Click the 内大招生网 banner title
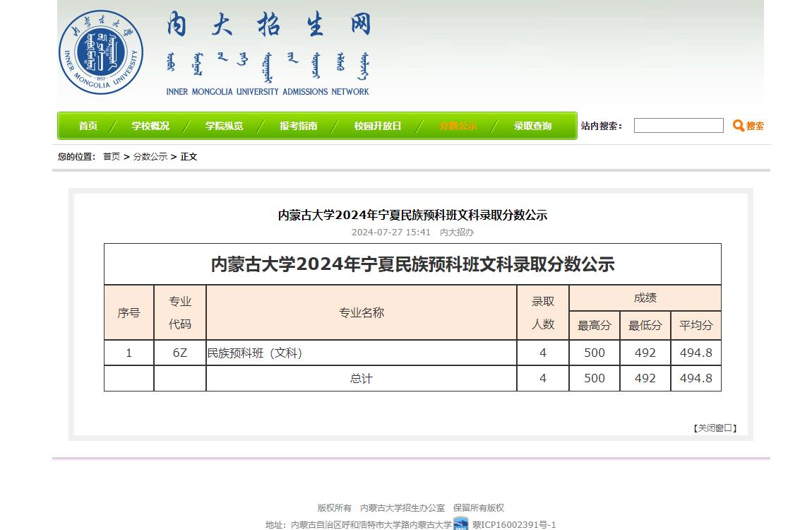The image size is (812, 530). pos(269,25)
